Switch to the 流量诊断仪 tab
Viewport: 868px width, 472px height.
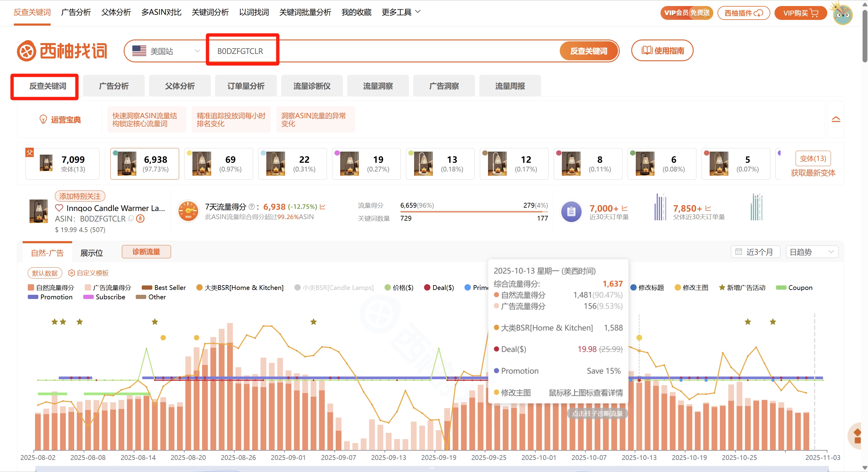[x=312, y=86]
